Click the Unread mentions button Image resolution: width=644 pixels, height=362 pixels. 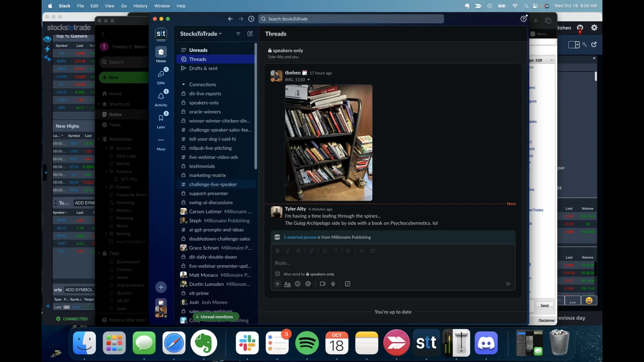point(216,317)
